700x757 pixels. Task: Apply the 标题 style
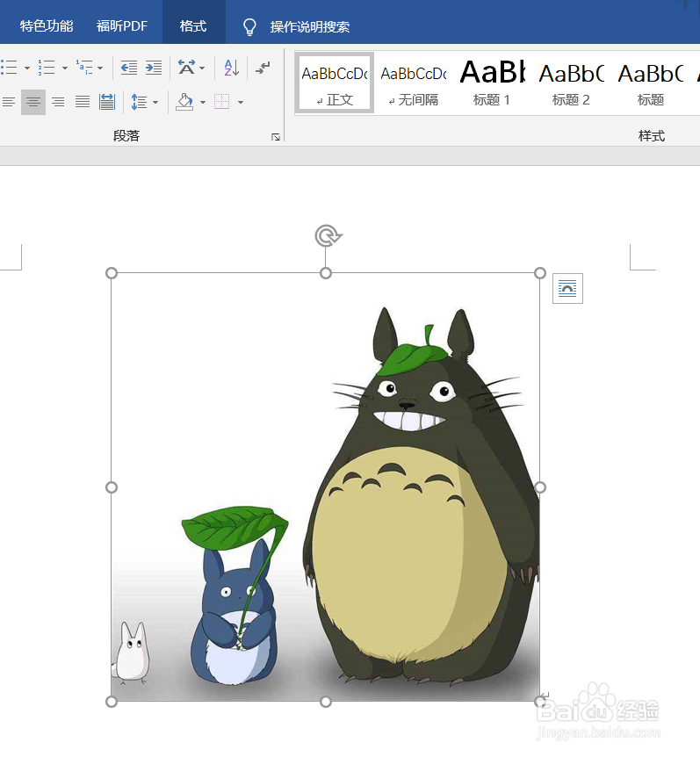pyautogui.click(x=651, y=83)
